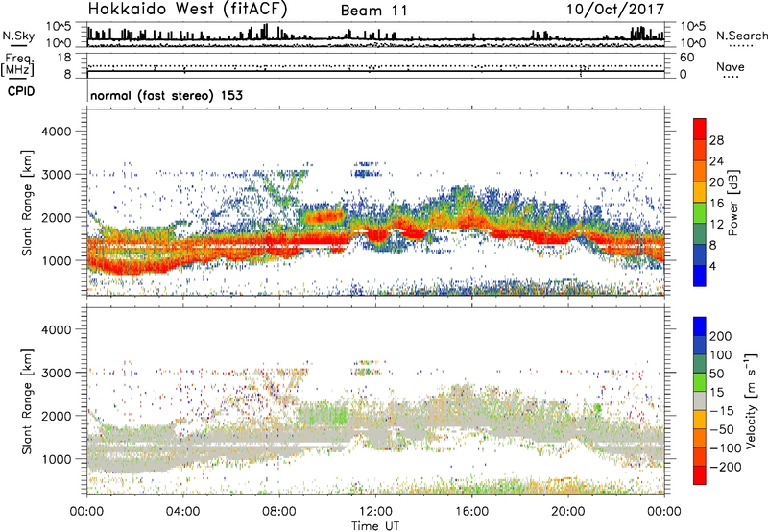Click the positive "200" velocity colorbar label
768x532 pixels.
(721, 336)
